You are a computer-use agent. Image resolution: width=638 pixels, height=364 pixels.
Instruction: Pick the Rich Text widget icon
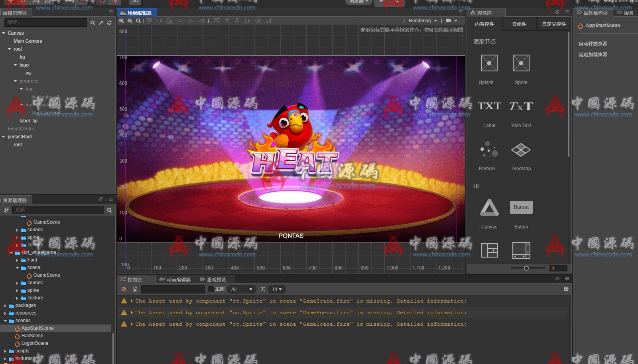tap(521, 106)
